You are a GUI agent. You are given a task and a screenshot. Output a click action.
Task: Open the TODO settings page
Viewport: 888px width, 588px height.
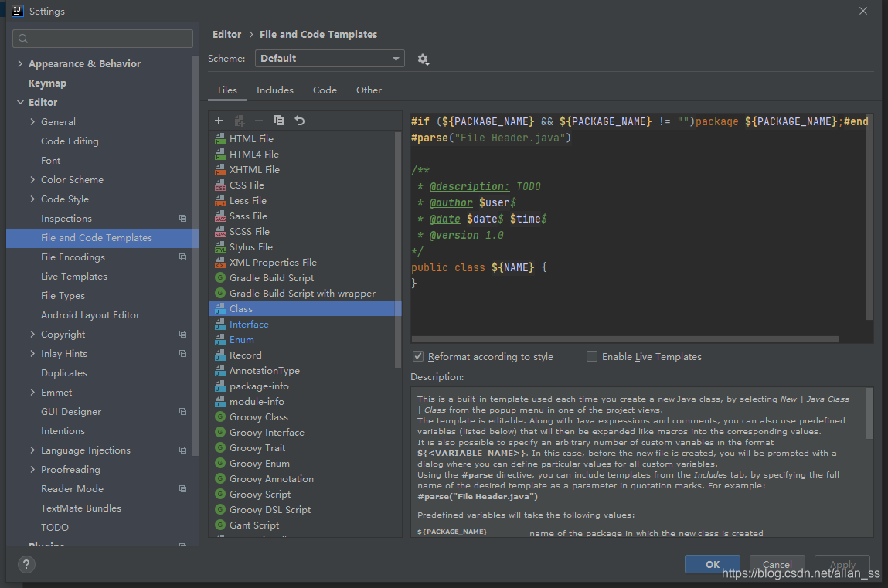pyautogui.click(x=54, y=528)
